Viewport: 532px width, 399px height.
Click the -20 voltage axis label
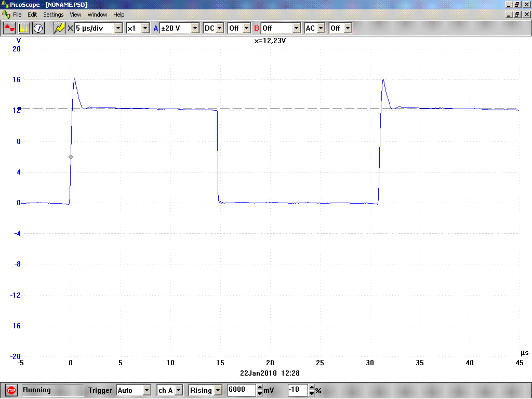[15, 356]
